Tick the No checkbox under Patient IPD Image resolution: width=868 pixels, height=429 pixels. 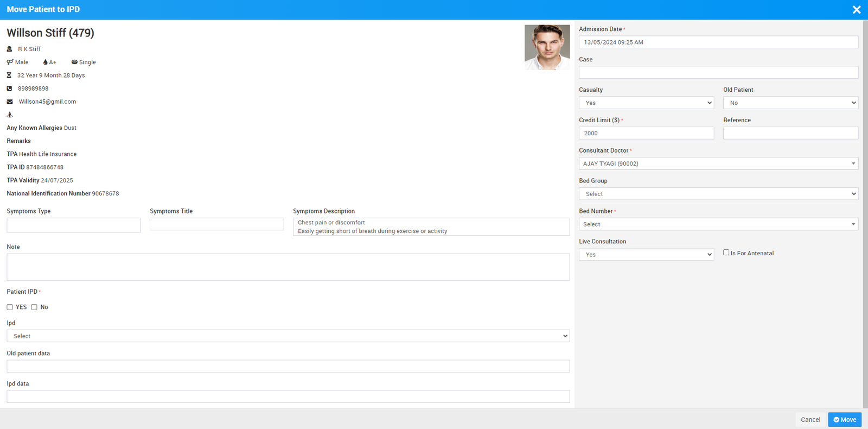click(34, 307)
